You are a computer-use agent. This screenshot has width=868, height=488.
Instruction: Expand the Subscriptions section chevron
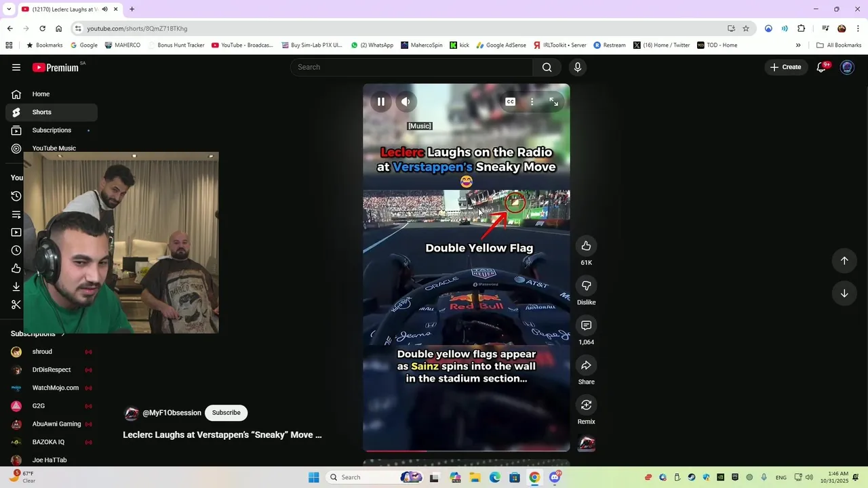(x=63, y=333)
